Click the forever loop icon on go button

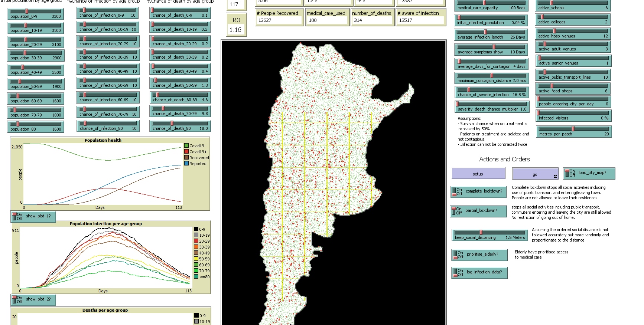pyautogui.click(x=556, y=176)
